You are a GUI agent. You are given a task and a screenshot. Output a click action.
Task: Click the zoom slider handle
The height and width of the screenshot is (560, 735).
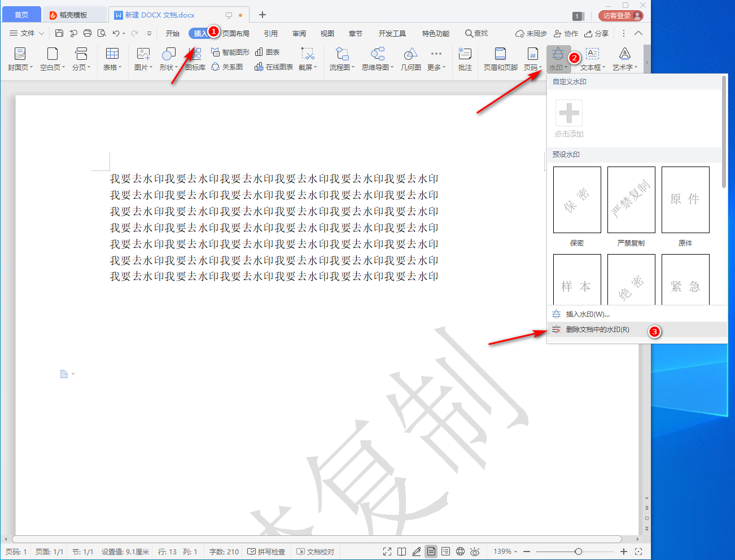578,552
